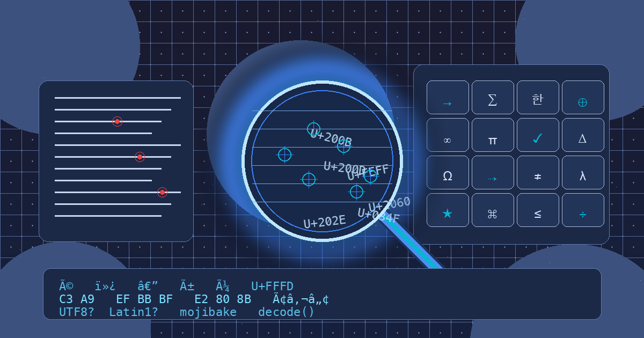644x338 pixels.
Task: Click the U+202E label inside the magnifier
Action: click(324, 222)
